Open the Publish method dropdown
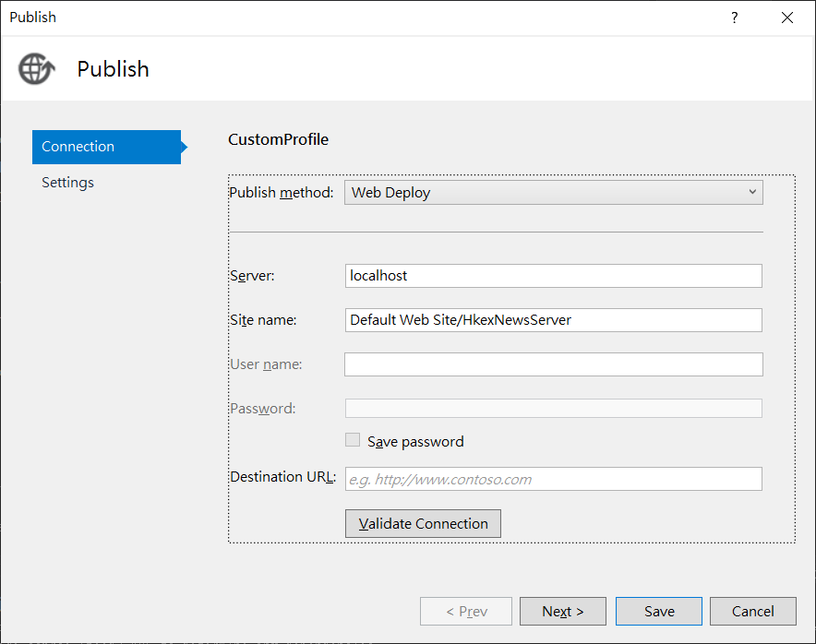This screenshot has height=644, width=816. click(x=554, y=193)
